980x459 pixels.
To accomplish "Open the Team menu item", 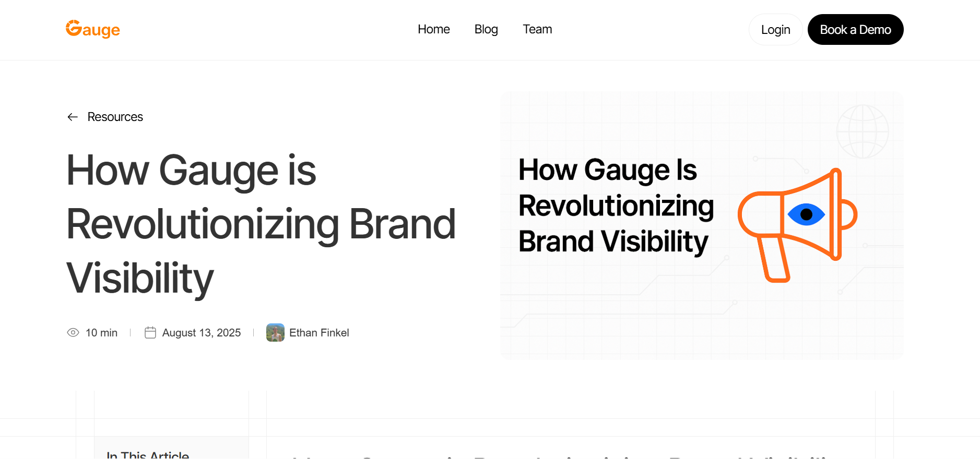I will point(537,29).
